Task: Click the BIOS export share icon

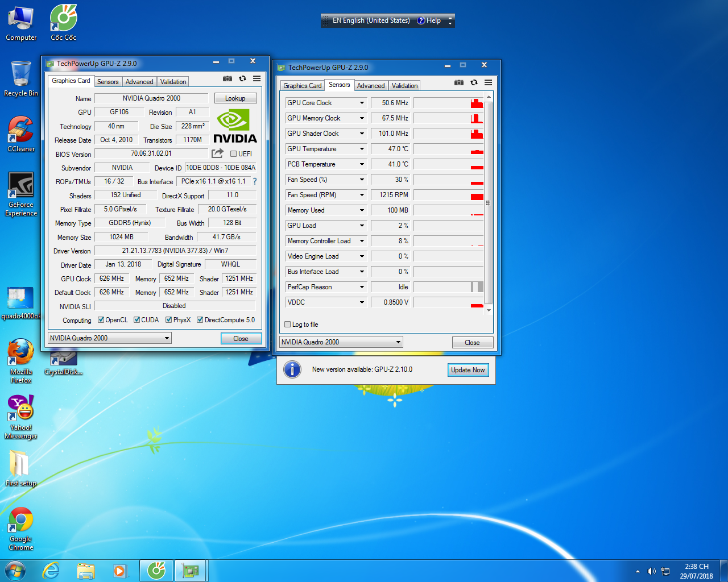Action: [217, 153]
